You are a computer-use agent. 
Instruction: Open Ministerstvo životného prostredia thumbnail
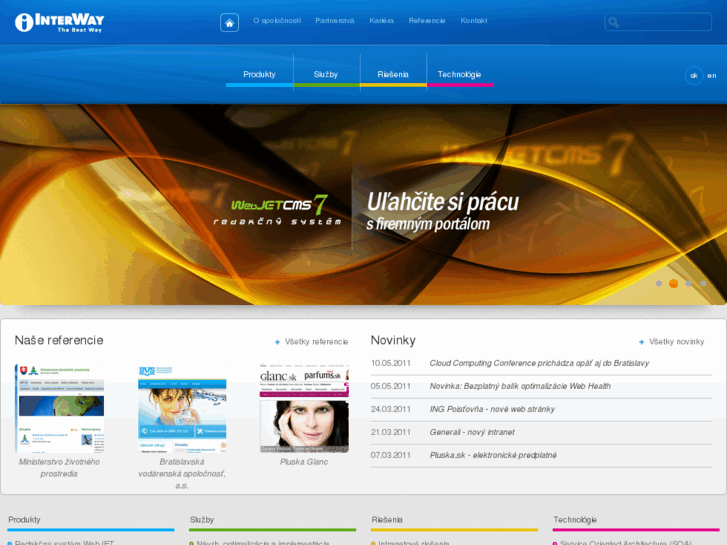click(x=59, y=408)
